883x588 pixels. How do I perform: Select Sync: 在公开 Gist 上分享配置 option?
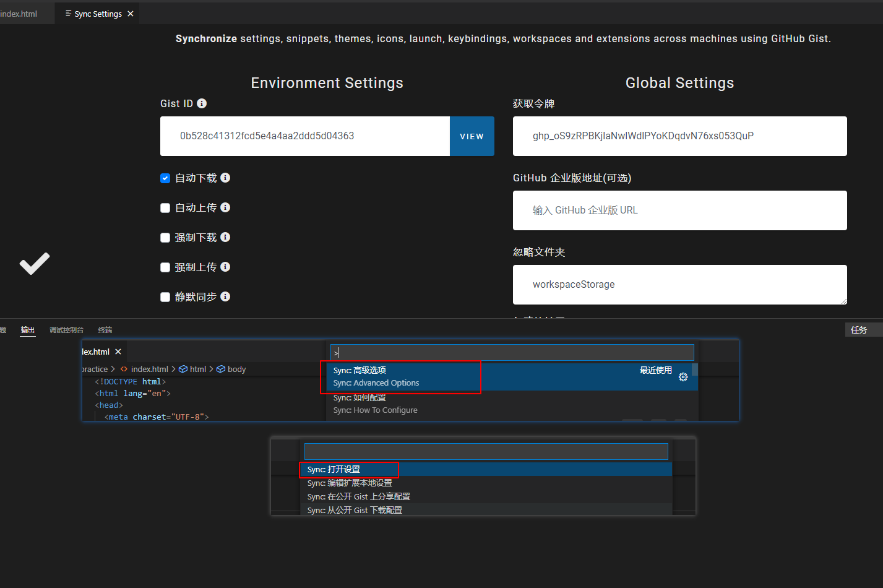486,496
